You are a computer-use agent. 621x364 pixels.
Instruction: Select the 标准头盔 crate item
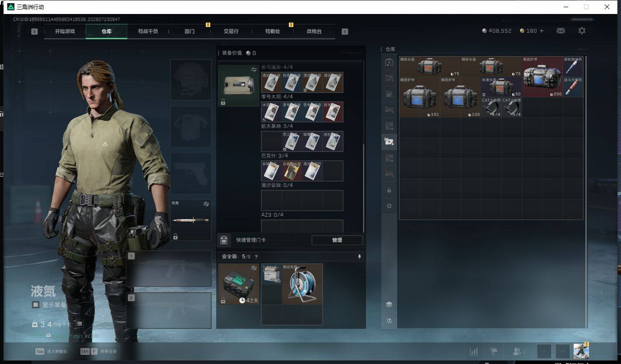(x=501, y=87)
